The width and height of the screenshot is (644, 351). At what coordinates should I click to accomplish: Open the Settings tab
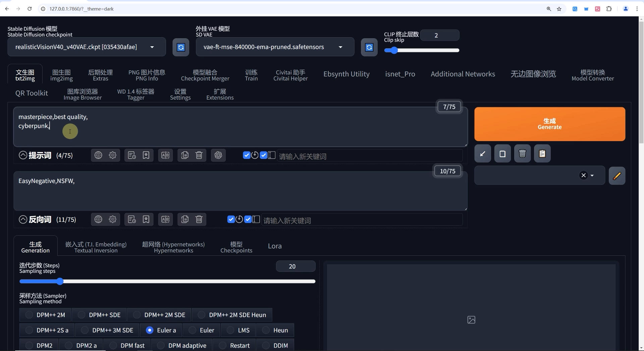180,94
